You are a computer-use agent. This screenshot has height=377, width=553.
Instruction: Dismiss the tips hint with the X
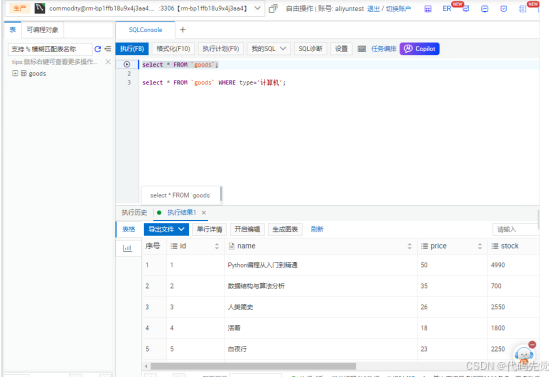(x=108, y=62)
